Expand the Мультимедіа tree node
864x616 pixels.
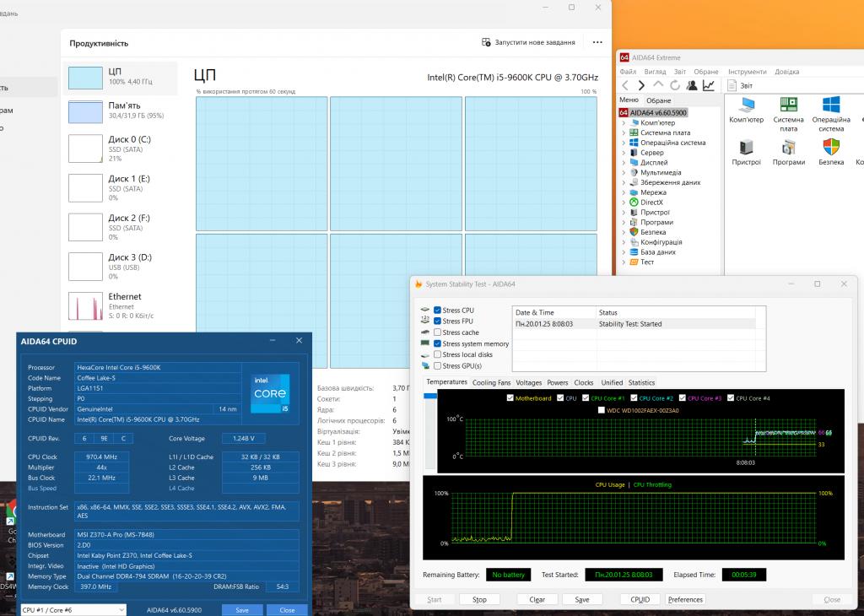[x=624, y=172]
